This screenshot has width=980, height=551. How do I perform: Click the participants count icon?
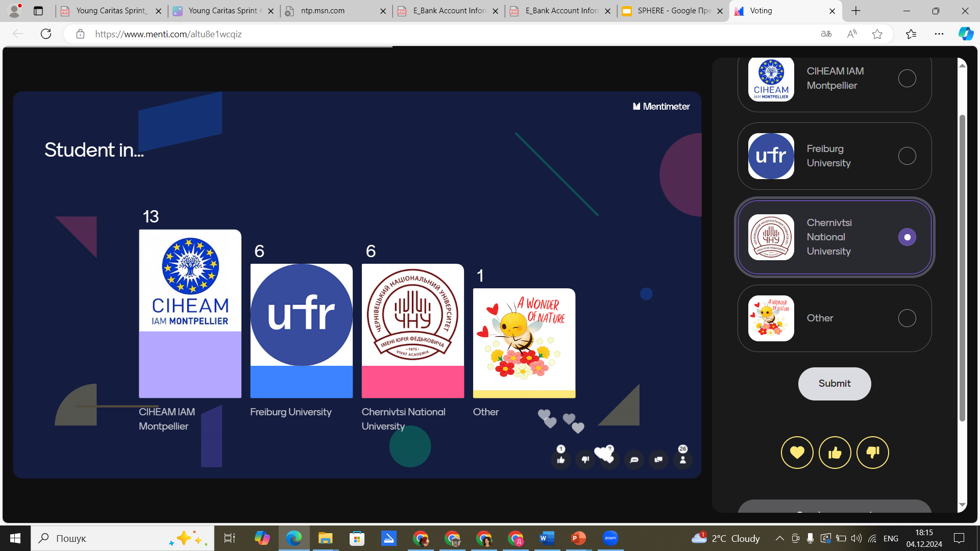[683, 460]
